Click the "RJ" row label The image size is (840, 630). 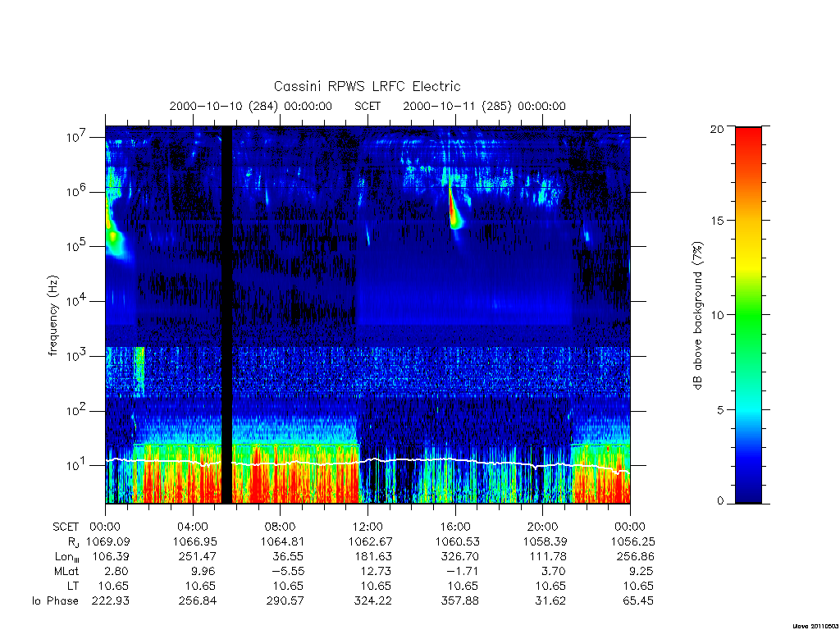click(x=73, y=542)
